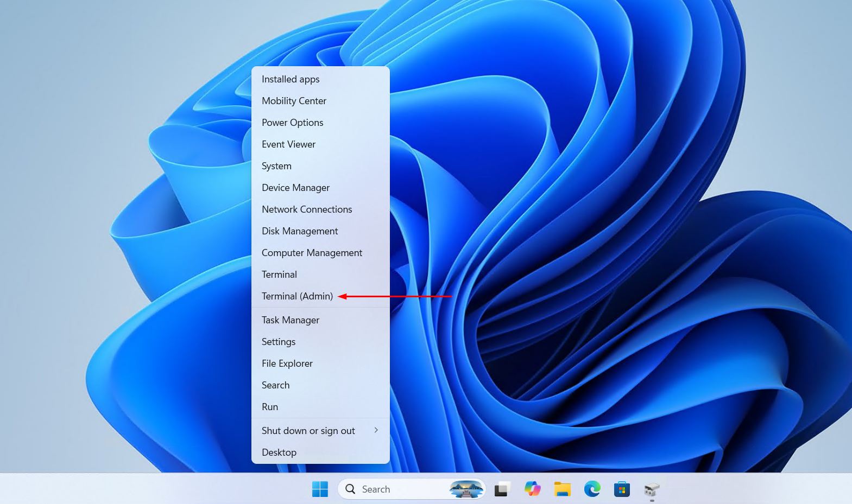Click the last pinned taskbar app icon
Screen dimensions: 852x504
[x=652, y=489]
